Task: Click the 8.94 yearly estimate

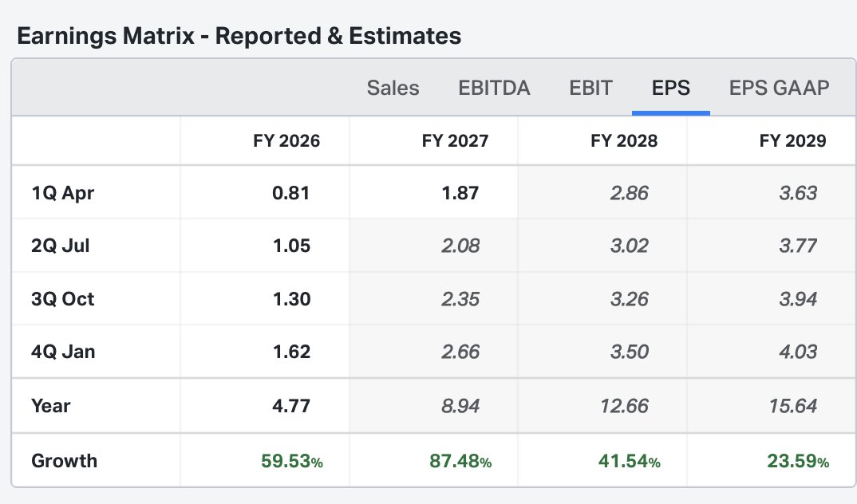Action: 460,406
